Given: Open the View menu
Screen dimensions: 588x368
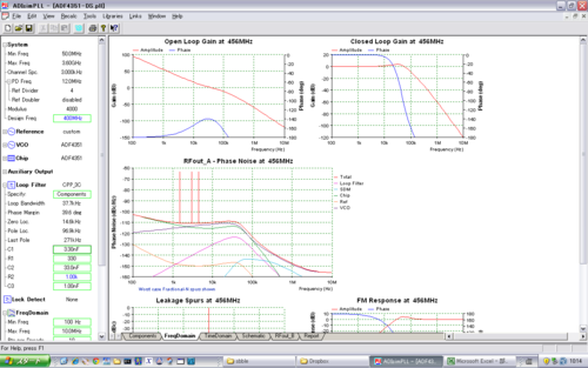Looking at the screenshot, I should click(48, 16).
